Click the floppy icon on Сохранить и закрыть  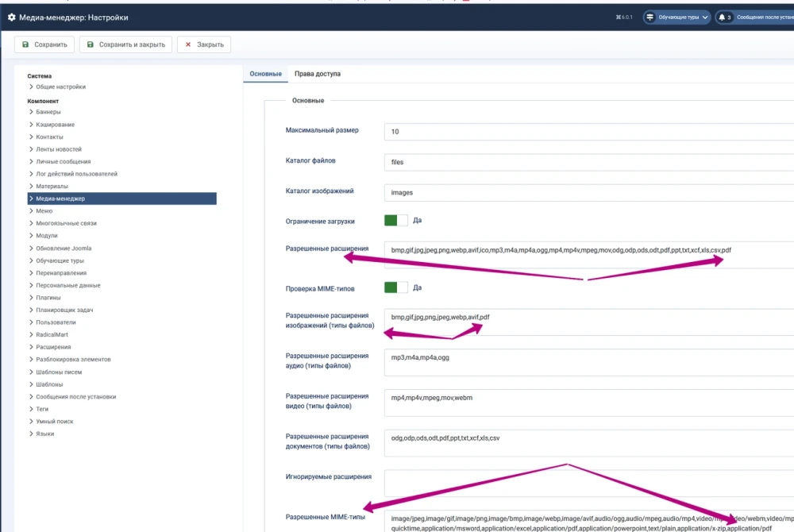(91, 44)
